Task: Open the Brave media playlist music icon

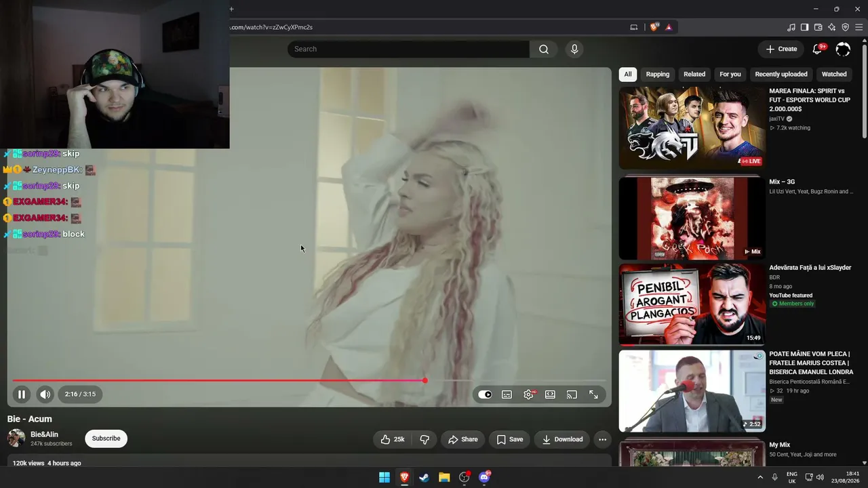Action: tap(791, 27)
